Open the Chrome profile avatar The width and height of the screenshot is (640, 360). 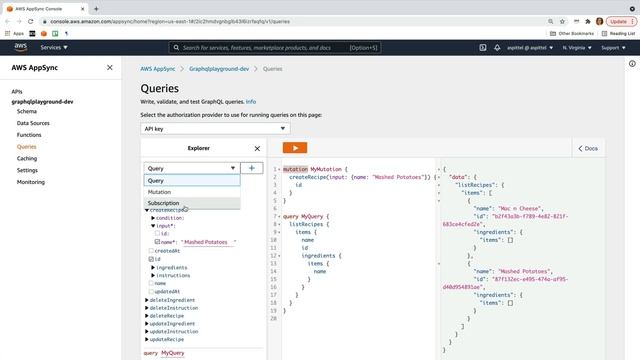pos(599,21)
